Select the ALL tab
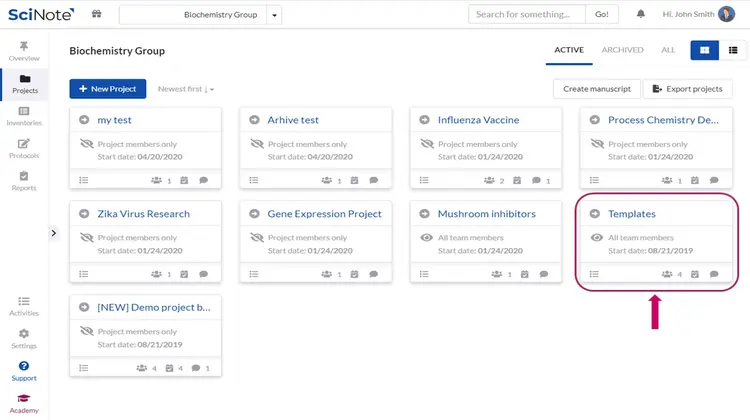This screenshot has width=750, height=420. coord(668,50)
